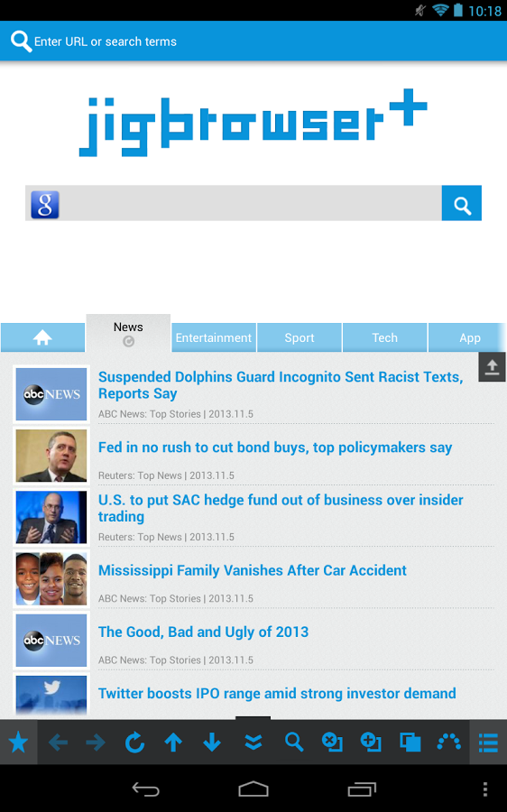Tap the Google search engine icon
This screenshot has height=812, width=507.
pyautogui.click(x=45, y=204)
